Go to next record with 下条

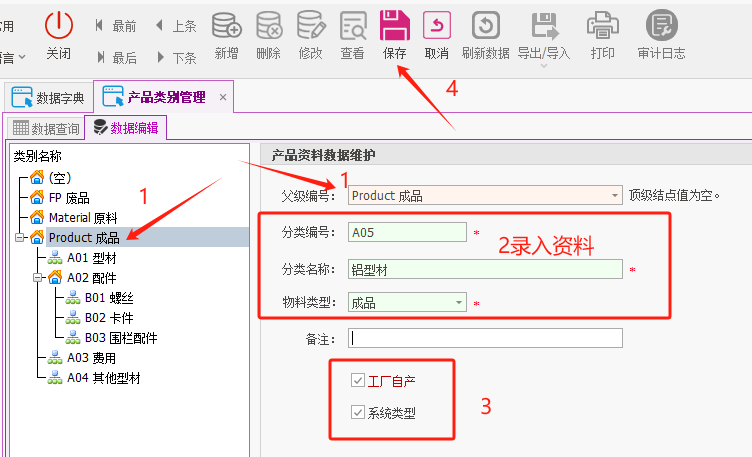pos(176,58)
